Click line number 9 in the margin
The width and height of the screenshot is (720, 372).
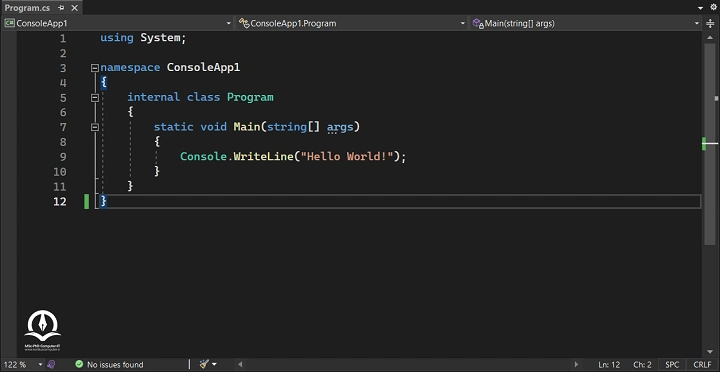click(63, 157)
